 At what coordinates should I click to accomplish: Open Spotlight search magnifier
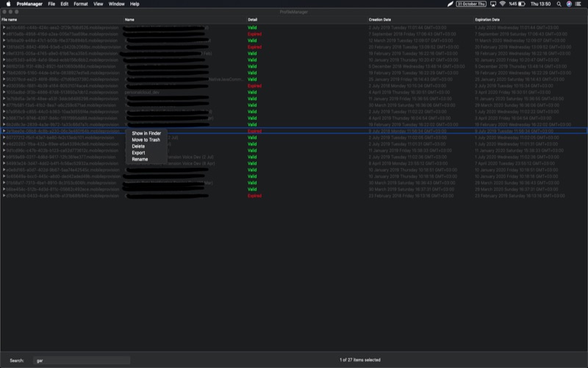coord(559,4)
